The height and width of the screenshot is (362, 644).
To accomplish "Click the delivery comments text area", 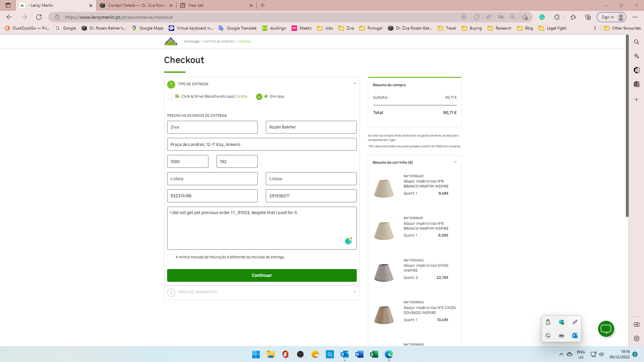I will [x=262, y=228].
